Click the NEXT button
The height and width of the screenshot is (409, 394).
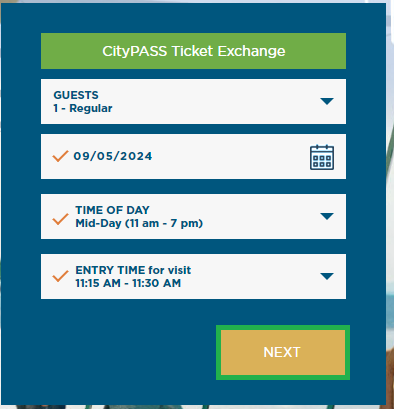(283, 352)
